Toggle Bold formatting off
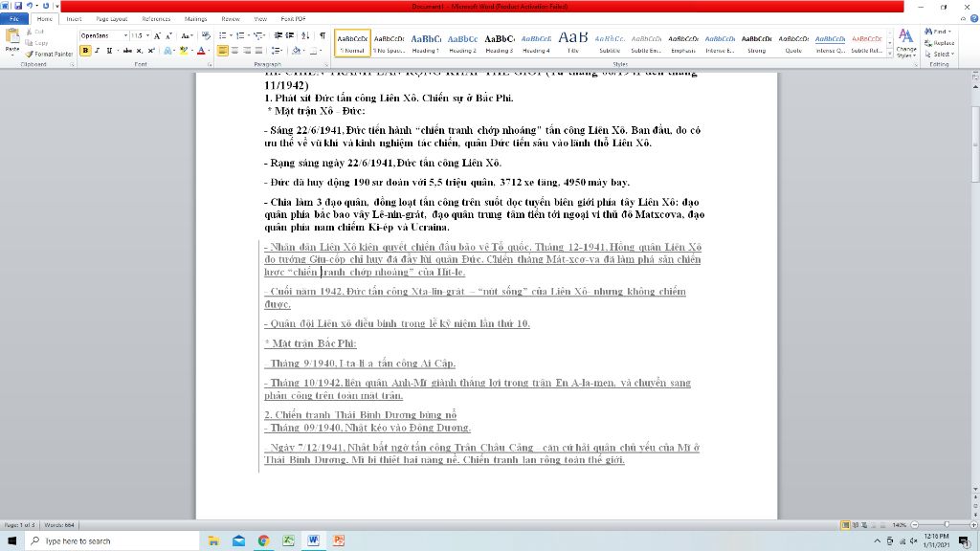 click(85, 51)
